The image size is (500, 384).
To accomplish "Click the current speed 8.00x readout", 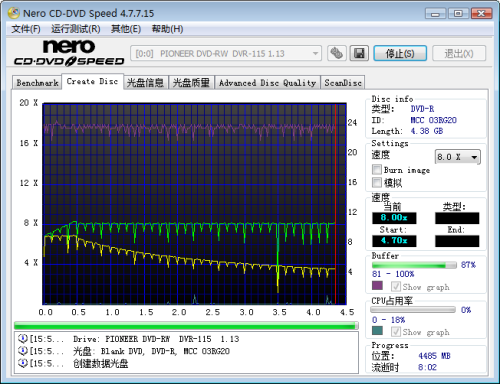I will coord(394,218).
